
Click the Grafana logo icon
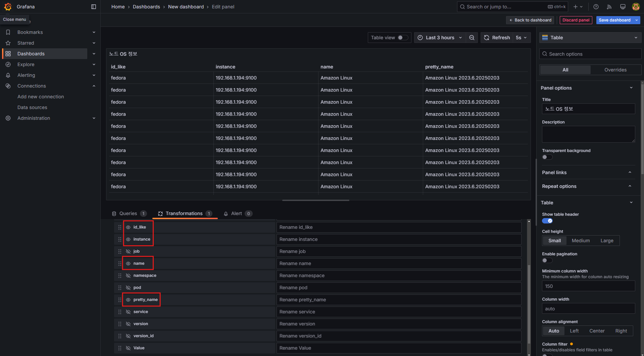point(8,7)
